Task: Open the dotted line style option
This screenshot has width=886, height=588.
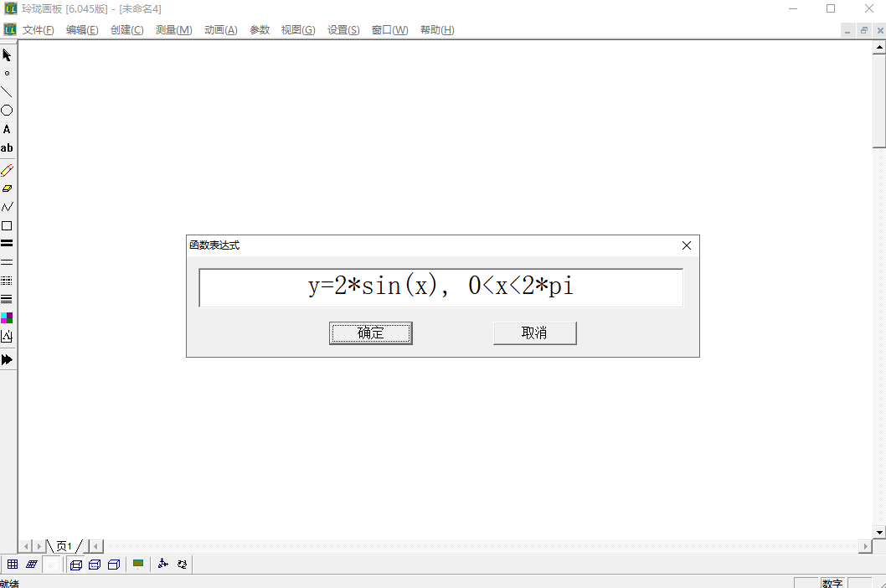Action: pos(7,281)
